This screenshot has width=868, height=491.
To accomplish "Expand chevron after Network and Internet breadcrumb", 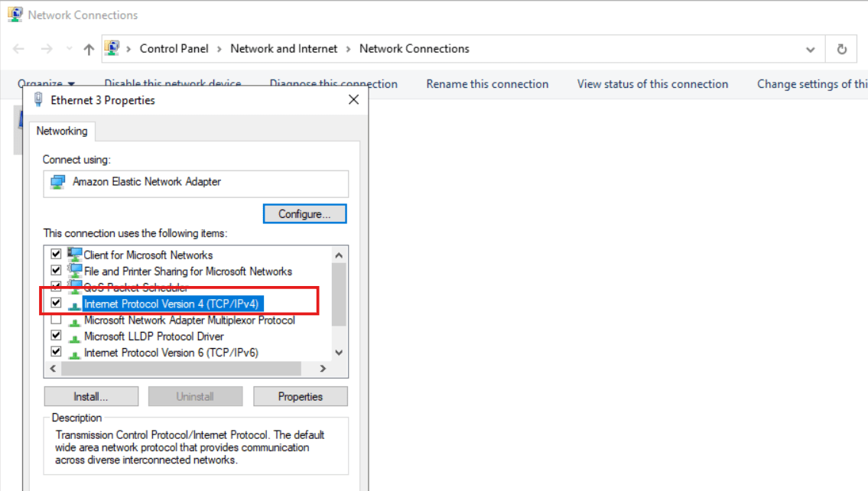I will (x=348, y=49).
